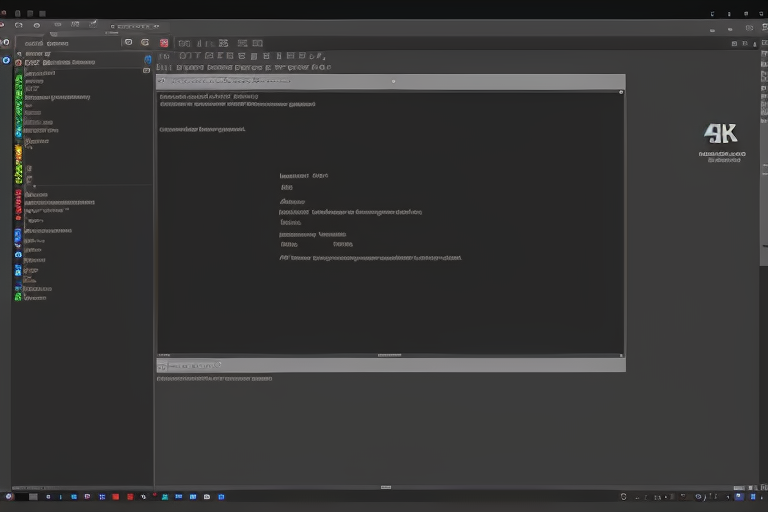Click the horizontal scrollbar at the dialog's bottom edge

coord(389,355)
